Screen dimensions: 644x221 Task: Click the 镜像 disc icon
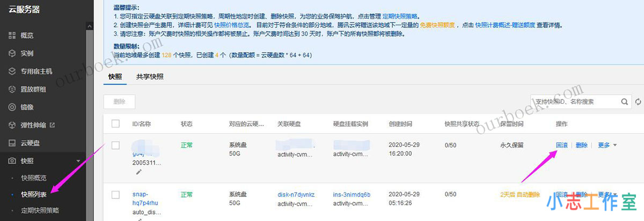pos(12,107)
